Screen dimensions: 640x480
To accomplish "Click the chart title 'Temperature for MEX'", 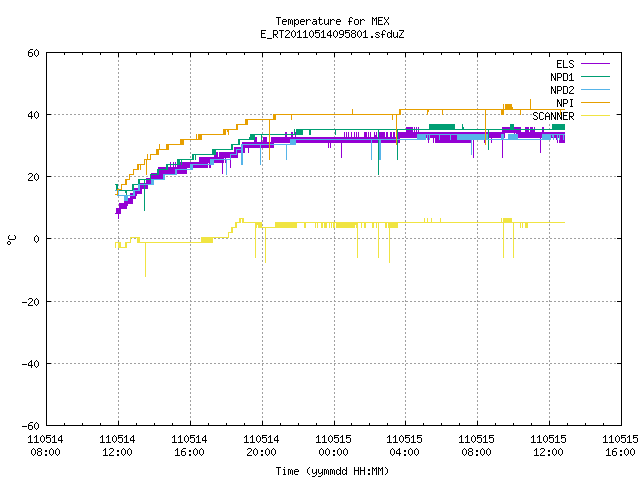I will point(332,21).
